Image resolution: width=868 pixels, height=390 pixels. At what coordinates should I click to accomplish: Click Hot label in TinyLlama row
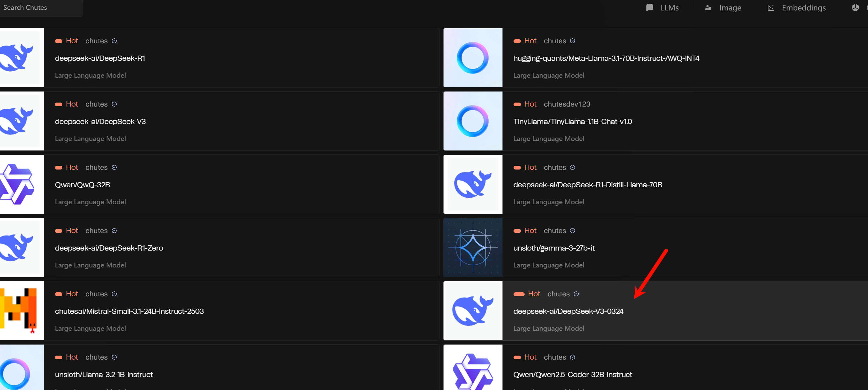click(530, 104)
